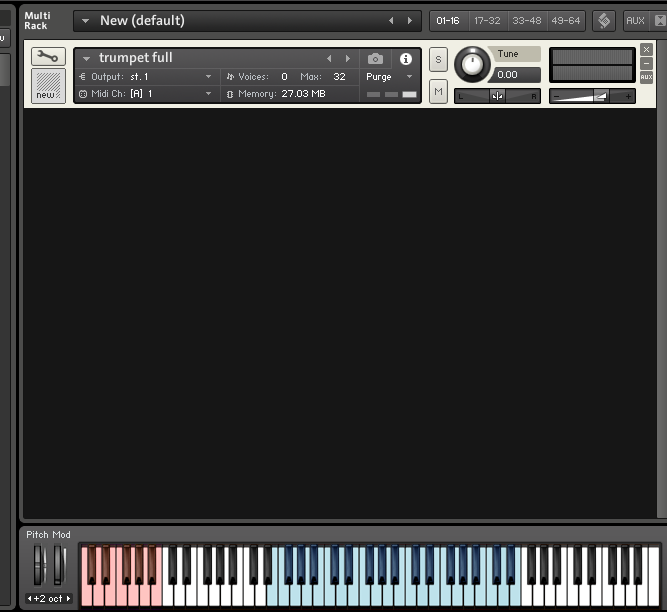This screenshot has height=612, width=667.
Task: Remove trumpet full instrument with X button
Action: tap(646, 49)
